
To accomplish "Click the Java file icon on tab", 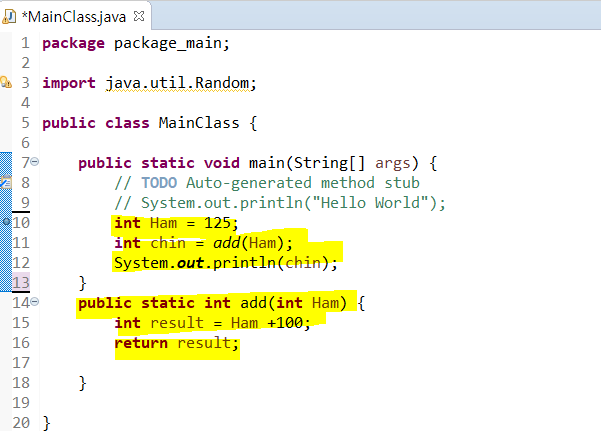I will coord(9,17).
